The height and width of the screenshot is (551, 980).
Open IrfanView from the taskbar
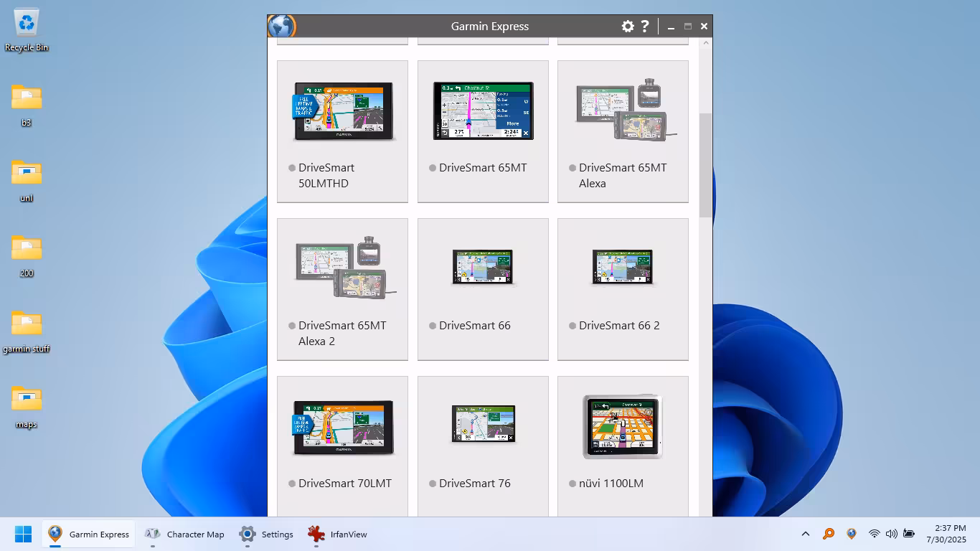coord(337,534)
